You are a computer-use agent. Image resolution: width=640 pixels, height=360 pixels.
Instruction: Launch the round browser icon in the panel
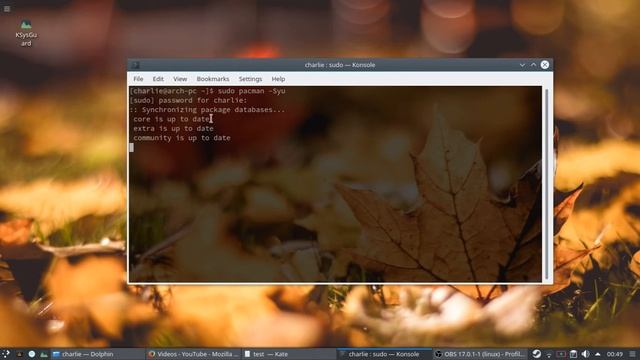click(x=31, y=354)
